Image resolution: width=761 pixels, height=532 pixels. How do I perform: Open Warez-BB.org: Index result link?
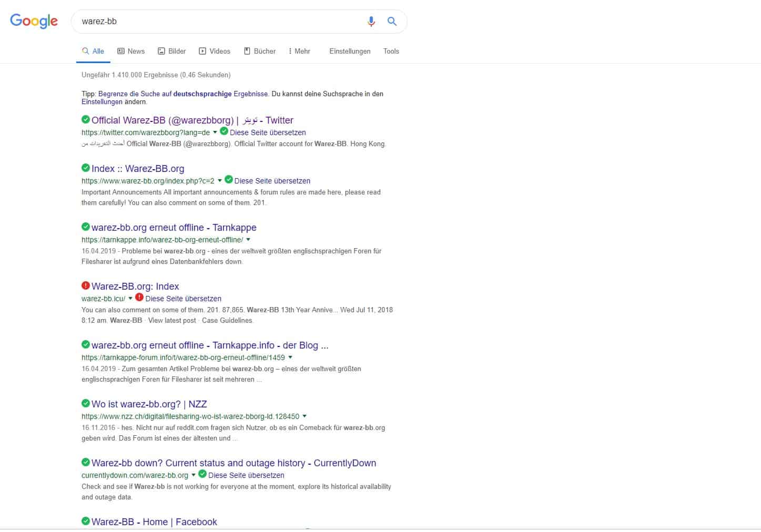pyautogui.click(x=135, y=287)
